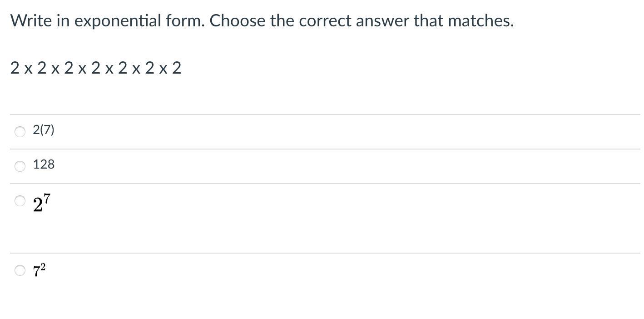Click the superscript 2 exponent in 7²
The image size is (644, 319).
point(43,266)
